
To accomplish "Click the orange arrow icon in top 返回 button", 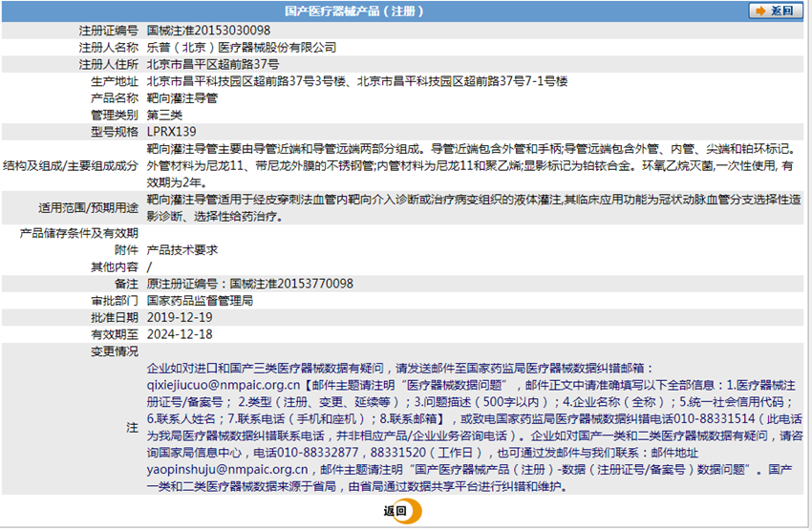I will (760, 11).
